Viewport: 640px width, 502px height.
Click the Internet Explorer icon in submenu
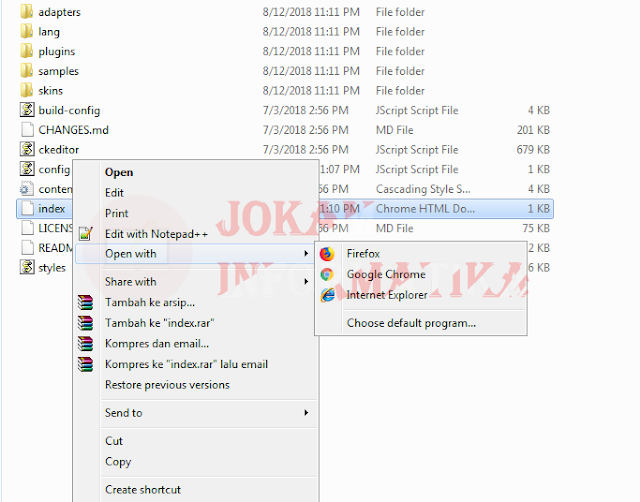(x=327, y=295)
